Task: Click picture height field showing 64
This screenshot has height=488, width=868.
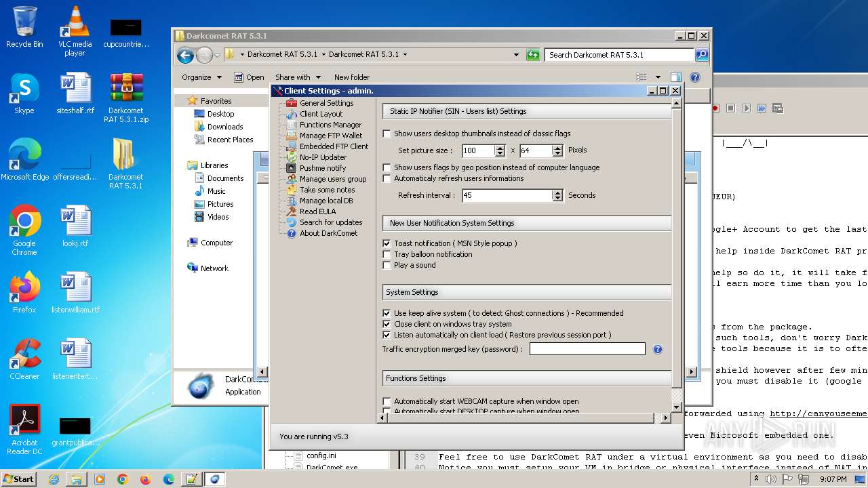Action: (536, 150)
